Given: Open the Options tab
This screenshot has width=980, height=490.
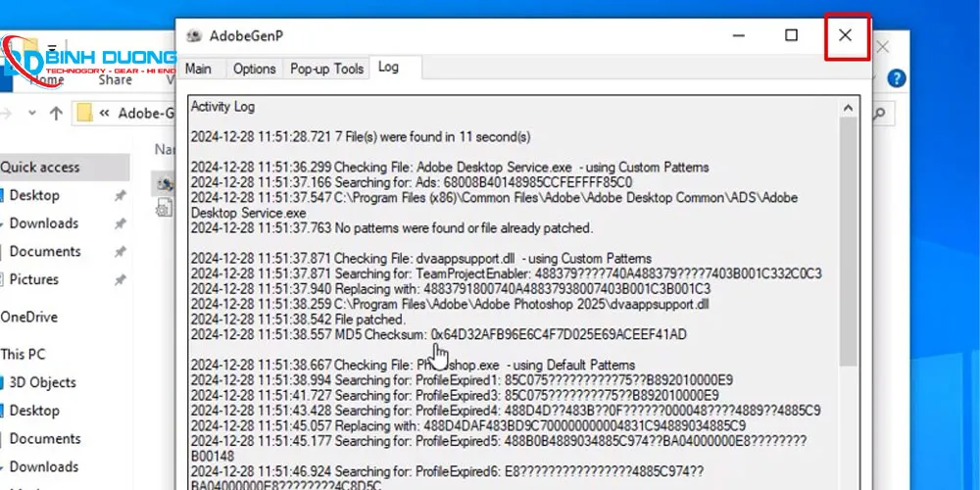Looking at the screenshot, I should pos(254,69).
